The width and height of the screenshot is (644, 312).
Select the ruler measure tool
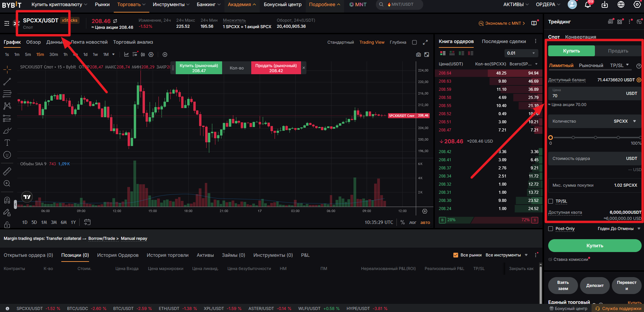pos(7,171)
